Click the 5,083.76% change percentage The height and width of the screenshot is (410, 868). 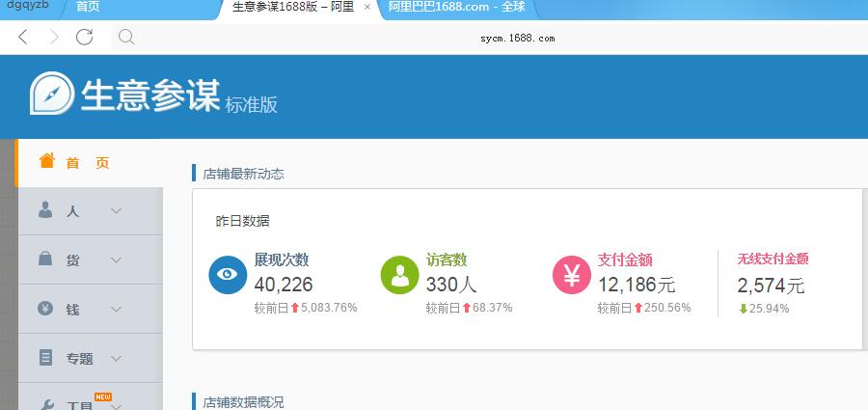[x=329, y=308]
